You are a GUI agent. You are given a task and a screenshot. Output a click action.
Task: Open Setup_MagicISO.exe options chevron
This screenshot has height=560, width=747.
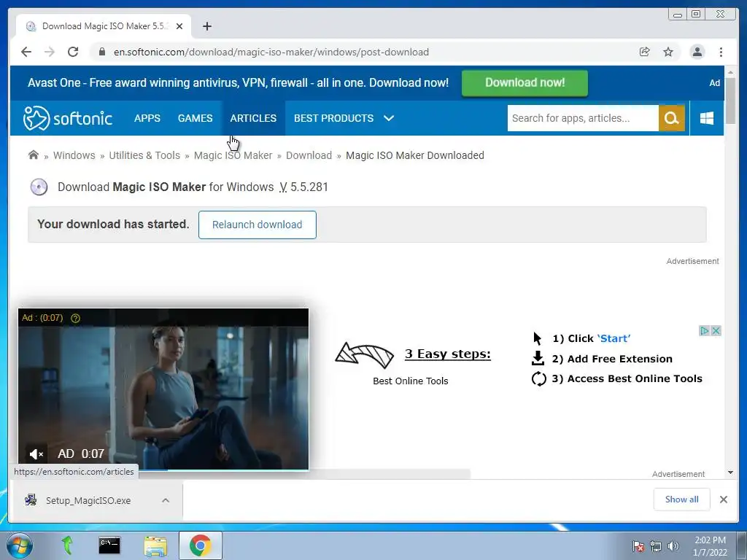pyautogui.click(x=166, y=500)
